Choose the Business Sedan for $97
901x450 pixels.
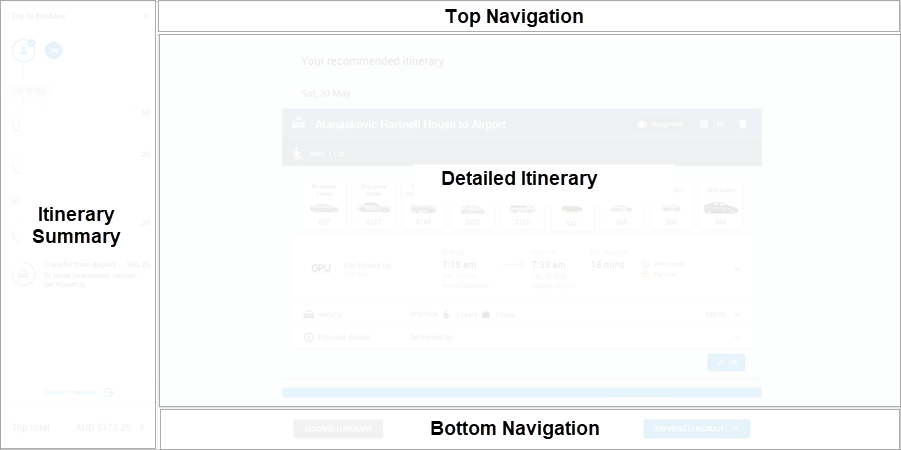pyautogui.click(x=324, y=205)
